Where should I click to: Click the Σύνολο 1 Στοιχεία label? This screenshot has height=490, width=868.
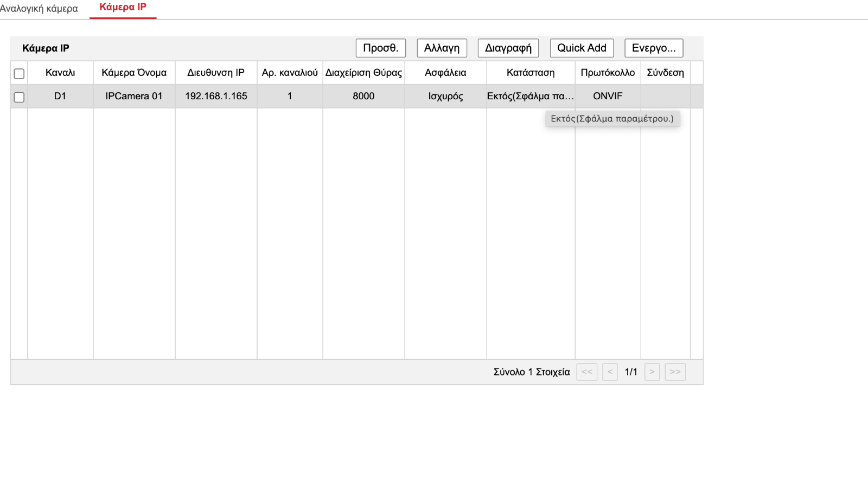(x=532, y=372)
